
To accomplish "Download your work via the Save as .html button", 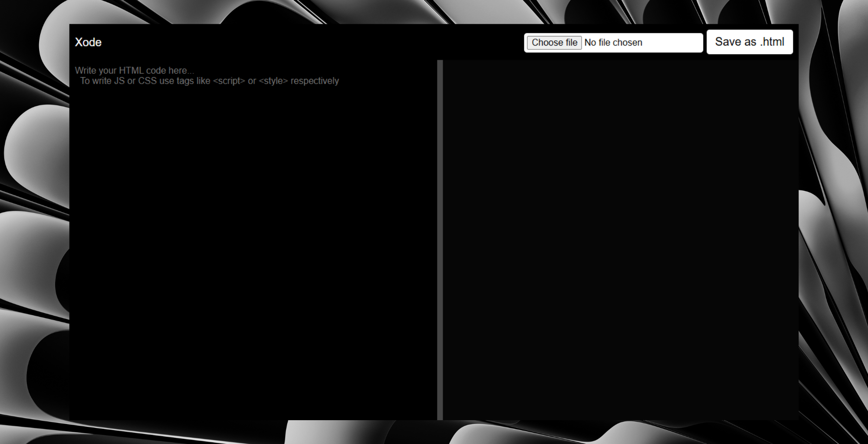I will pyautogui.click(x=750, y=42).
